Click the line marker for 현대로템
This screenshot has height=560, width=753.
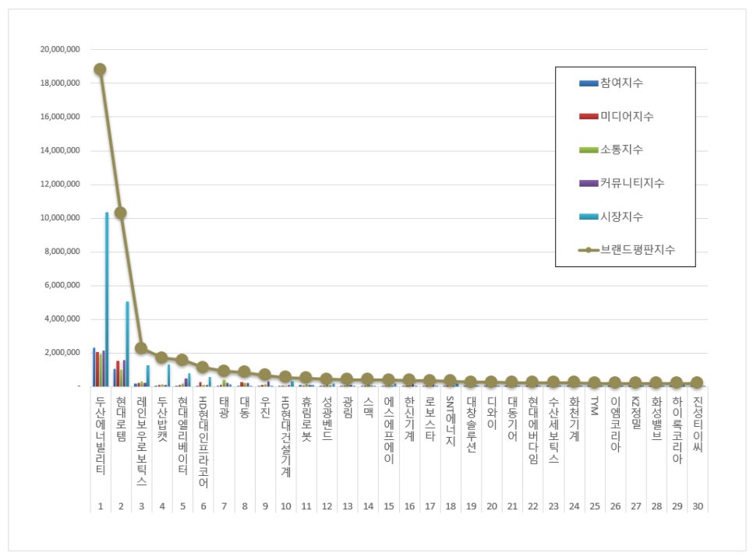click(x=121, y=213)
